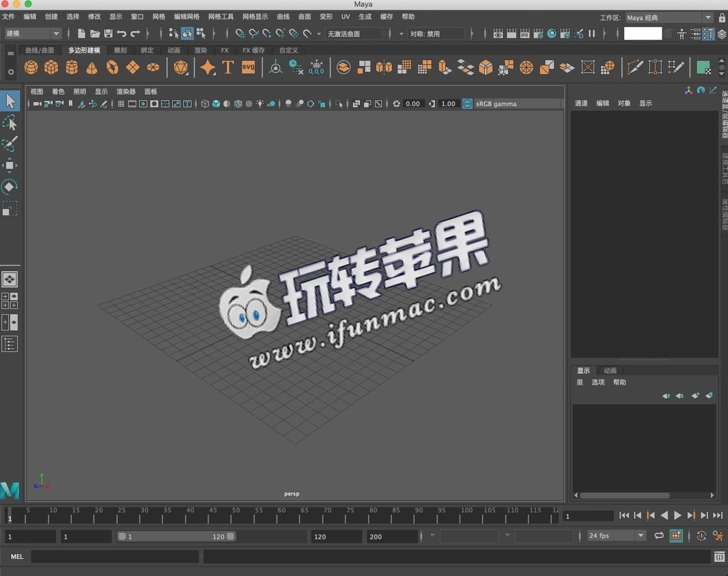728x576 pixels.
Task: Open the UV menu
Action: point(345,17)
